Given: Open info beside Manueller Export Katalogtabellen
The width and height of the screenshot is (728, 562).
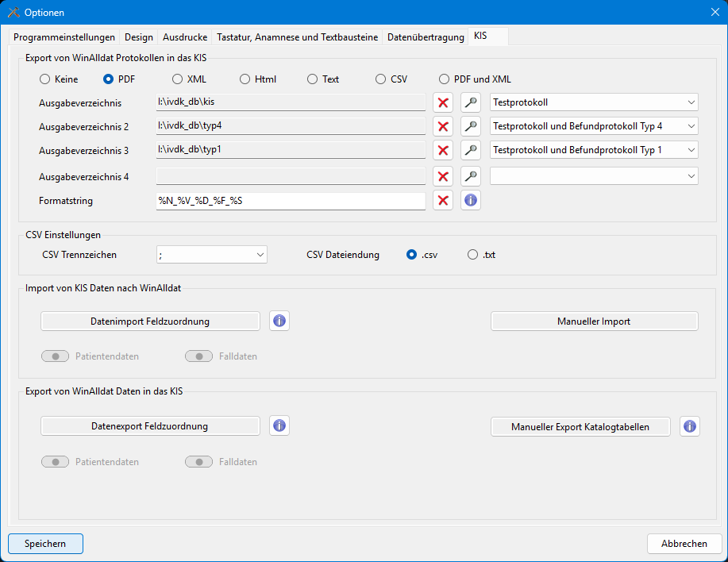Looking at the screenshot, I should click(x=690, y=426).
